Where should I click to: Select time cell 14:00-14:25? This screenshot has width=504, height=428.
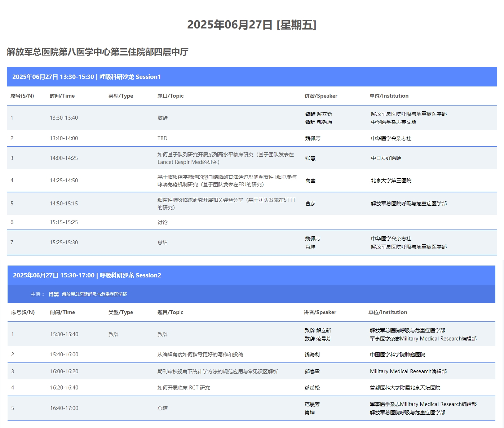[x=64, y=158]
